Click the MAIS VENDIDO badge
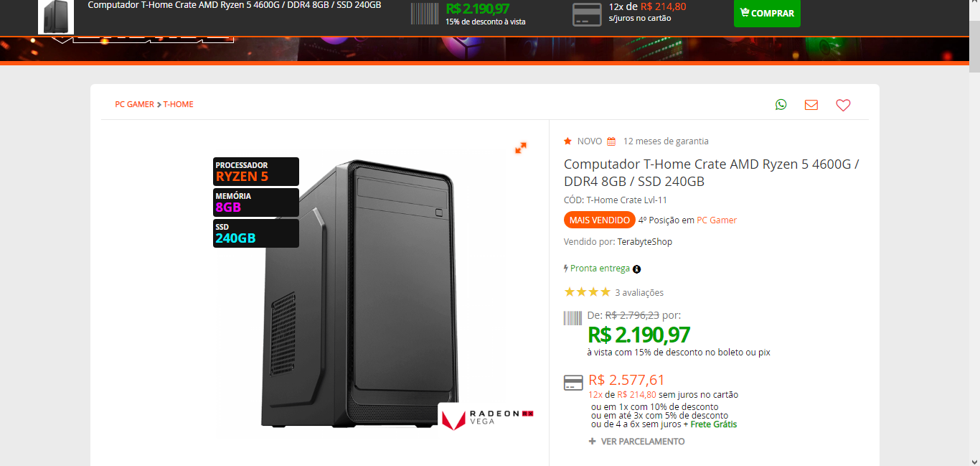The image size is (980, 466). click(599, 220)
